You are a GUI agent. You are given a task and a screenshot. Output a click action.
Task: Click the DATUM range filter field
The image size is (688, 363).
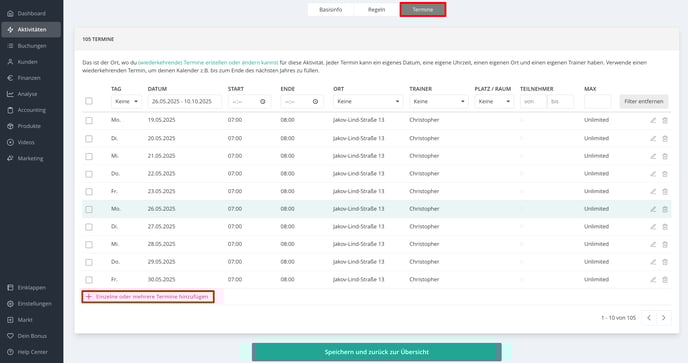coord(185,101)
